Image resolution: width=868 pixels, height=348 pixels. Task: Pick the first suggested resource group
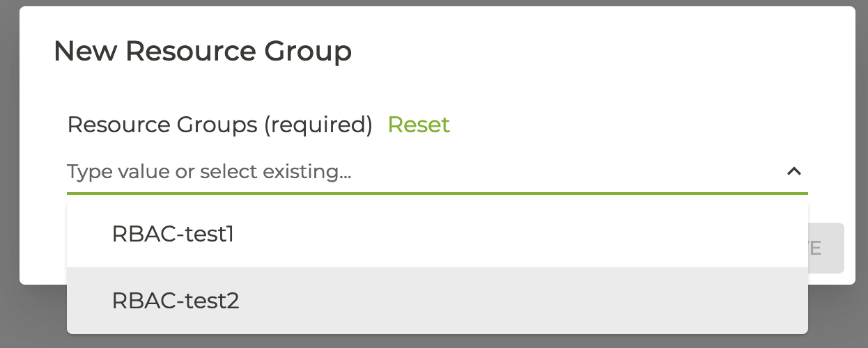[173, 235]
